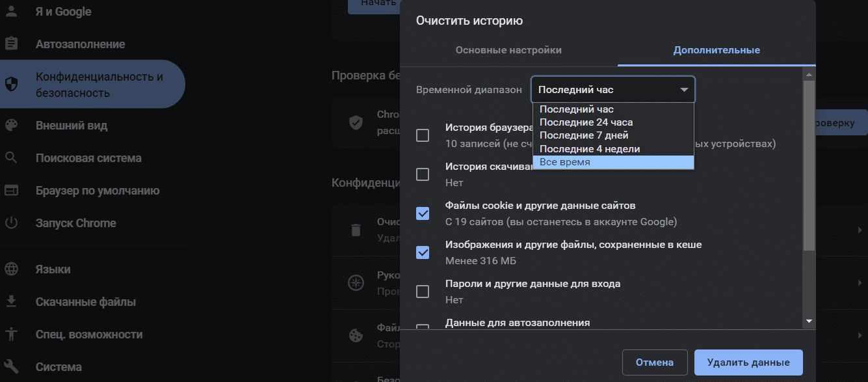Select 'Последние 4 недели' option
This screenshot has width=868, height=382.
[x=613, y=149]
